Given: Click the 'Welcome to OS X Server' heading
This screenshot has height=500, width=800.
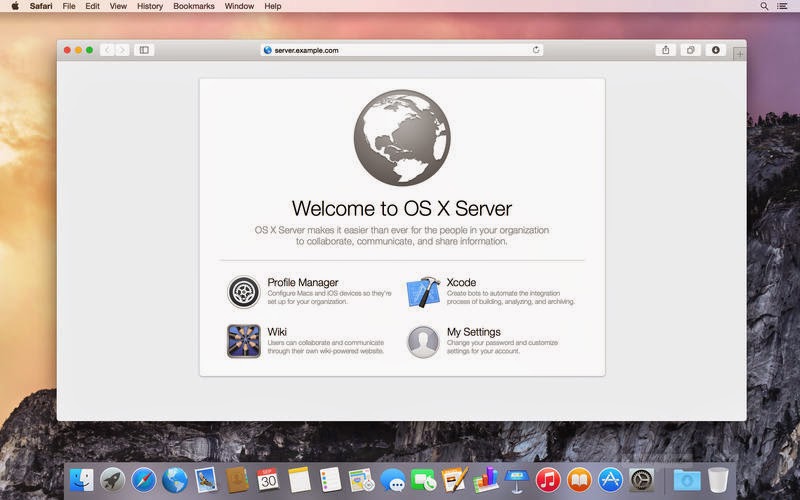Looking at the screenshot, I should (402, 208).
